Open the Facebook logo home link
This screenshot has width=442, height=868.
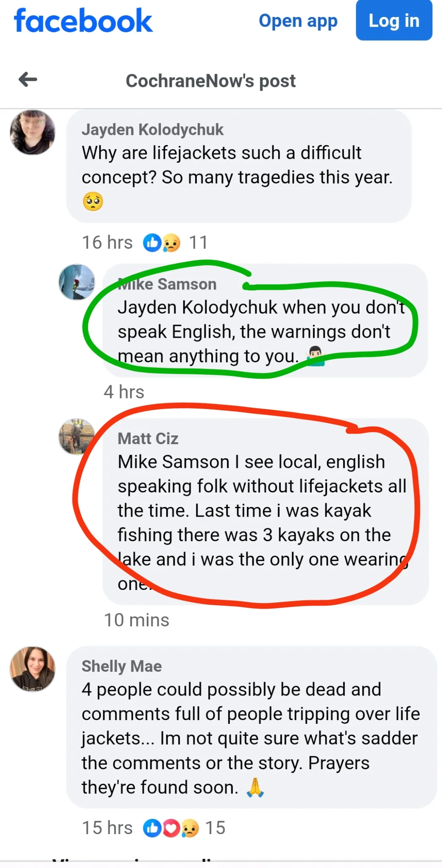click(x=83, y=21)
